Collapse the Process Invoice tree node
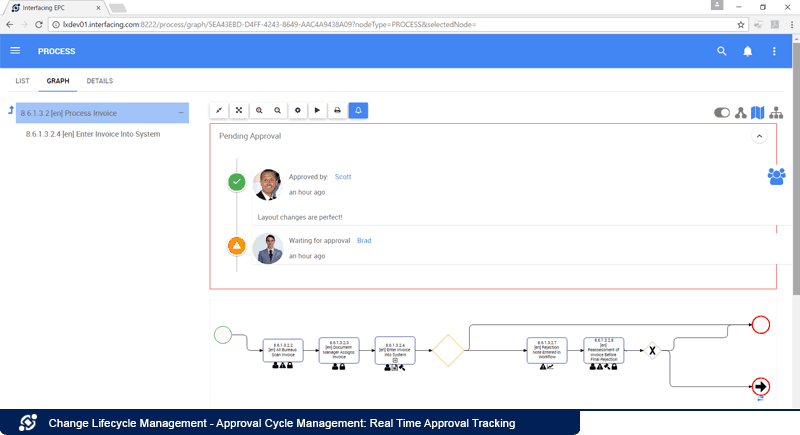The height and width of the screenshot is (435, 800). (x=180, y=113)
